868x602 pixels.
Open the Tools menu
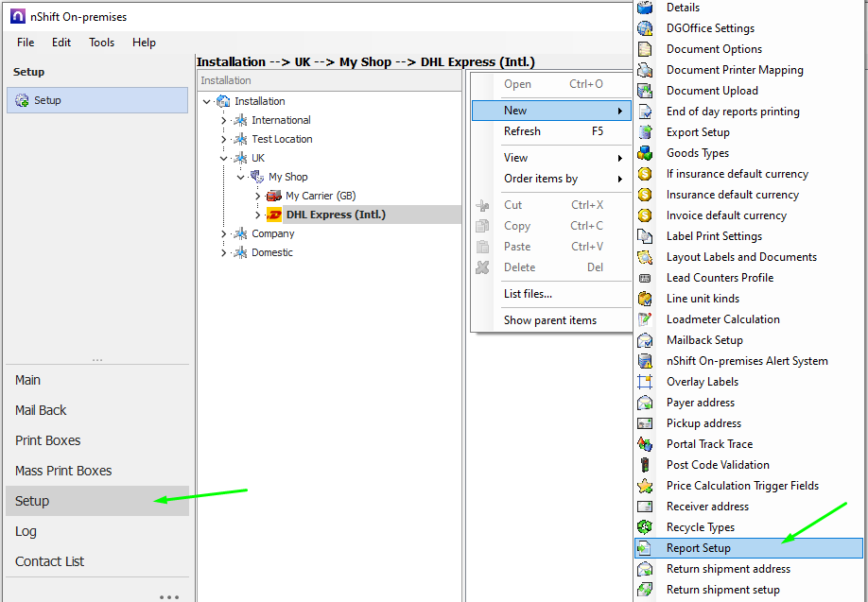pos(102,43)
